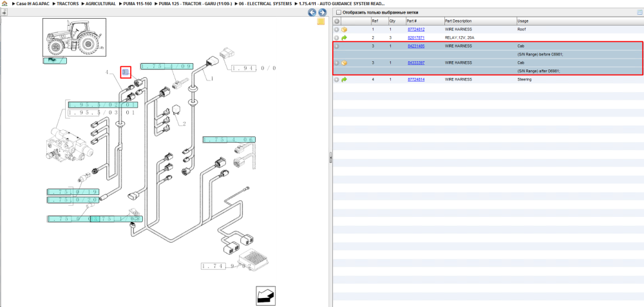Add part 84231485 using its plus icon

[x=336, y=46]
